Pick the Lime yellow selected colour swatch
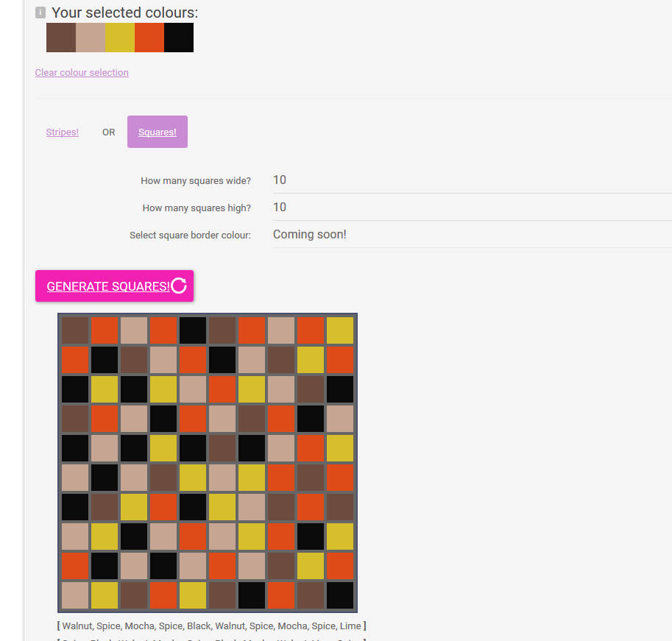 120,38
